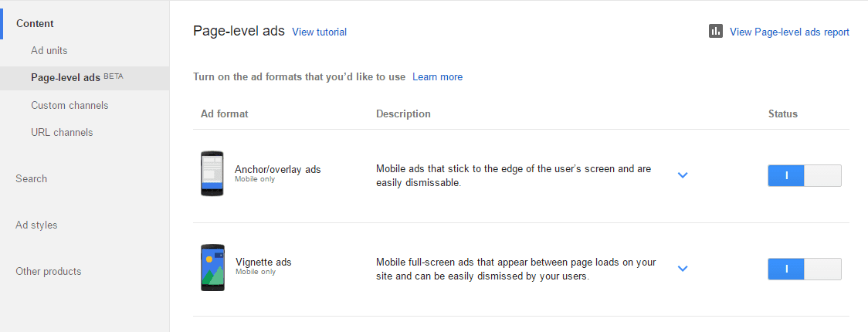868x332 pixels.
Task: Expand the Vignette ads description chevron
Action: 682,269
